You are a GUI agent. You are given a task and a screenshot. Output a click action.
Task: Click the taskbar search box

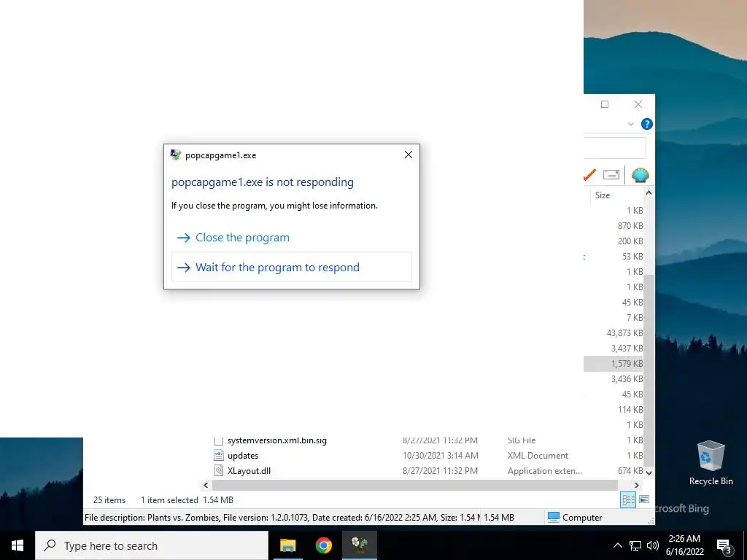152,545
